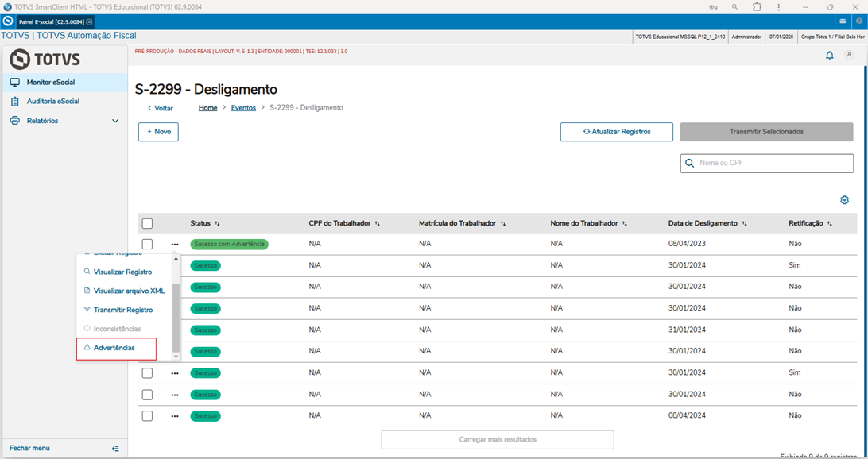868x459 pixels.
Task: Click the Monitor eSocial screen icon
Action: click(x=15, y=83)
